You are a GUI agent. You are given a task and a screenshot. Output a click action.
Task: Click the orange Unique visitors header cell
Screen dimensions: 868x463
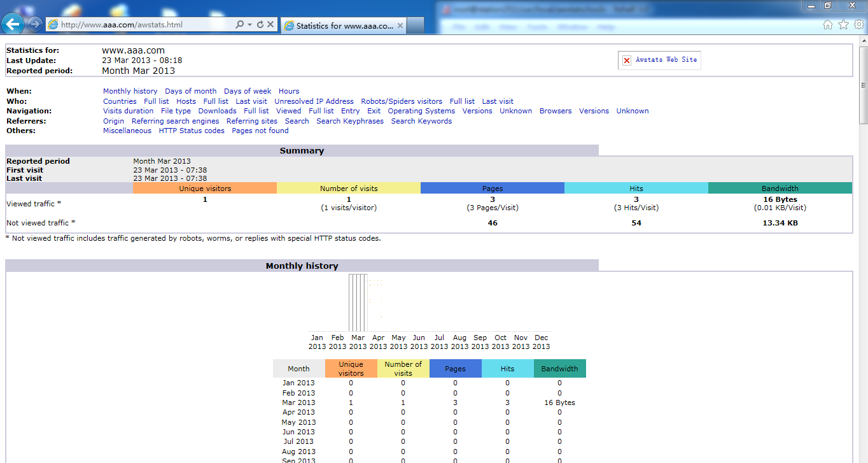205,188
